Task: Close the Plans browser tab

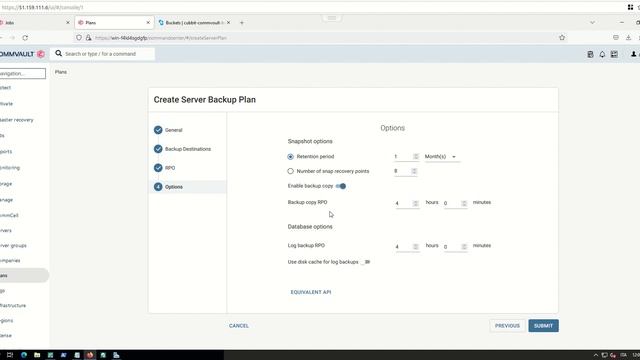Action: point(148,22)
